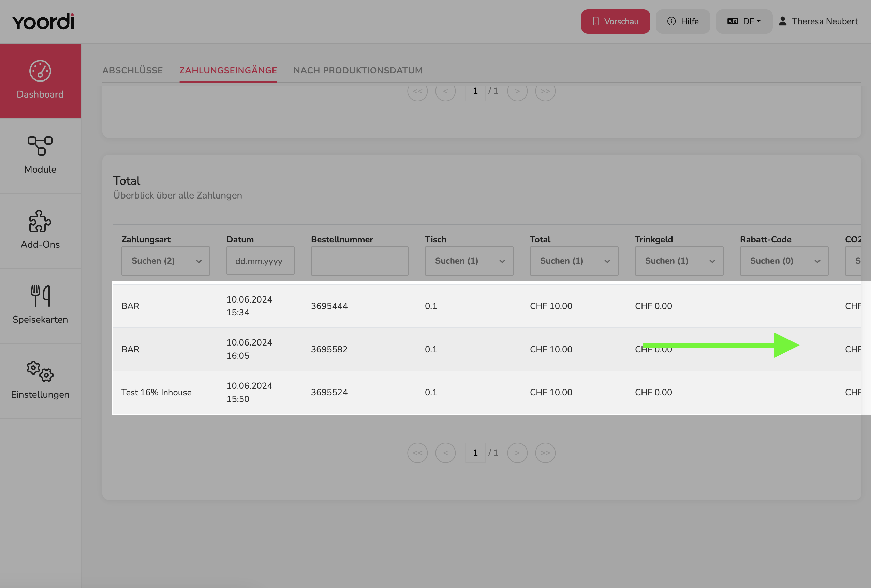Open the Rabatt-Code Suchen (0) dropdown
Image resolution: width=871 pixels, height=588 pixels.
pyautogui.click(x=784, y=261)
